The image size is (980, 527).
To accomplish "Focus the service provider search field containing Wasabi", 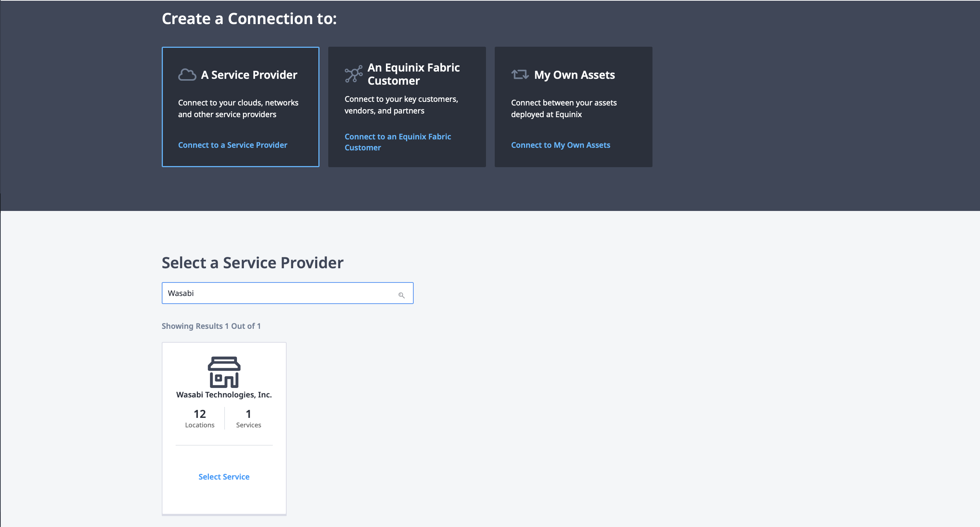I will click(x=288, y=293).
